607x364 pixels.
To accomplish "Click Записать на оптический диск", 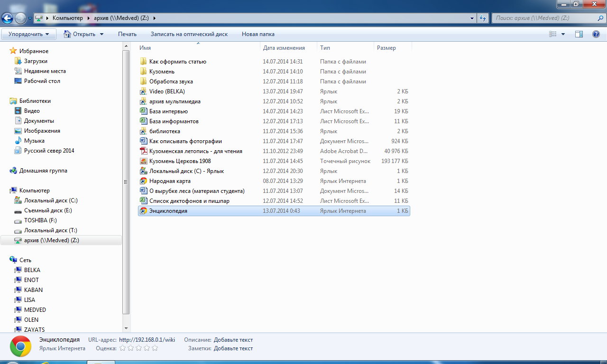I will point(189,34).
